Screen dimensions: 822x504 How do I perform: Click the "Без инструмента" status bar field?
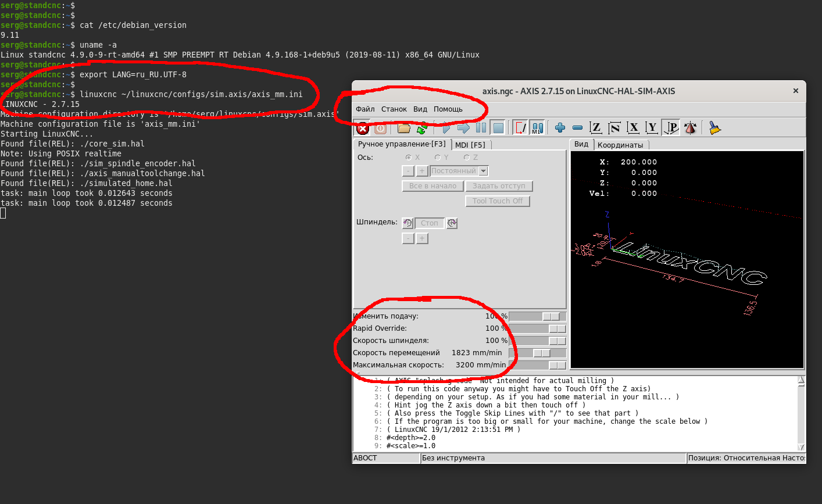click(553, 458)
